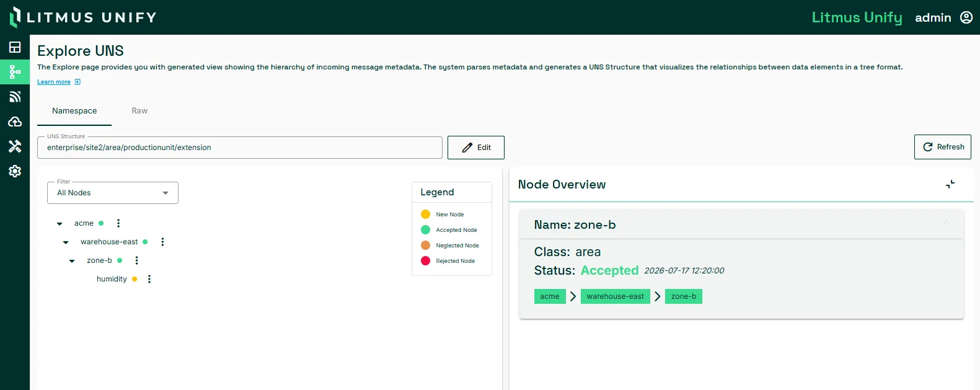
Task: Open the All Nodes filter dropdown
Action: tap(113, 193)
